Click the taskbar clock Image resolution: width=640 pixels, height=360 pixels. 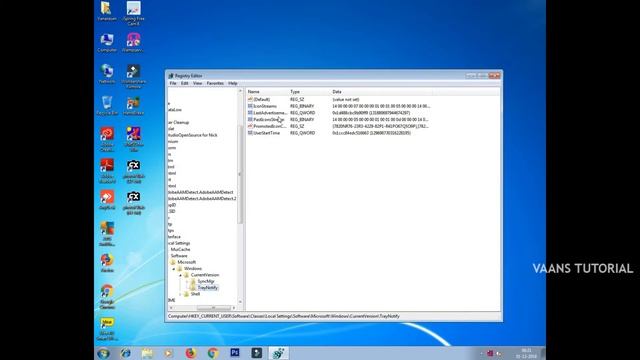tap(527, 353)
